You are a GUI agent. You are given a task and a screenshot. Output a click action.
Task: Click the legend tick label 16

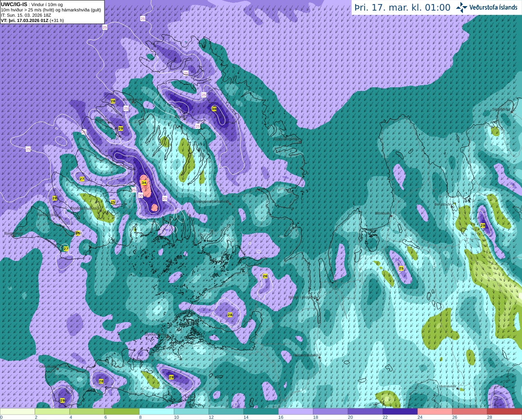[x=281, y=417]
